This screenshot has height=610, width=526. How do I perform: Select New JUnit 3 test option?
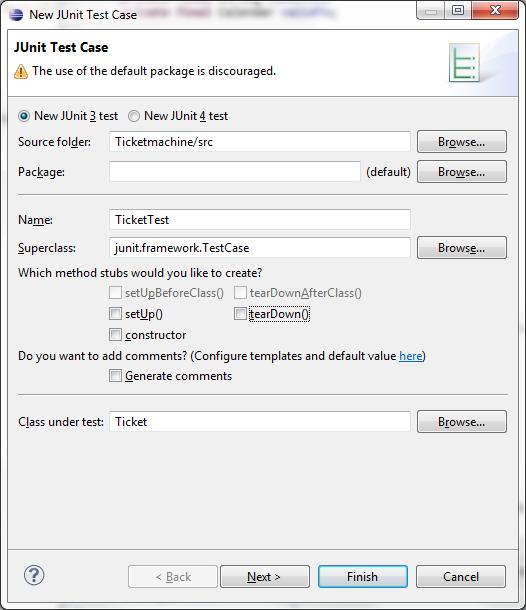24,116
